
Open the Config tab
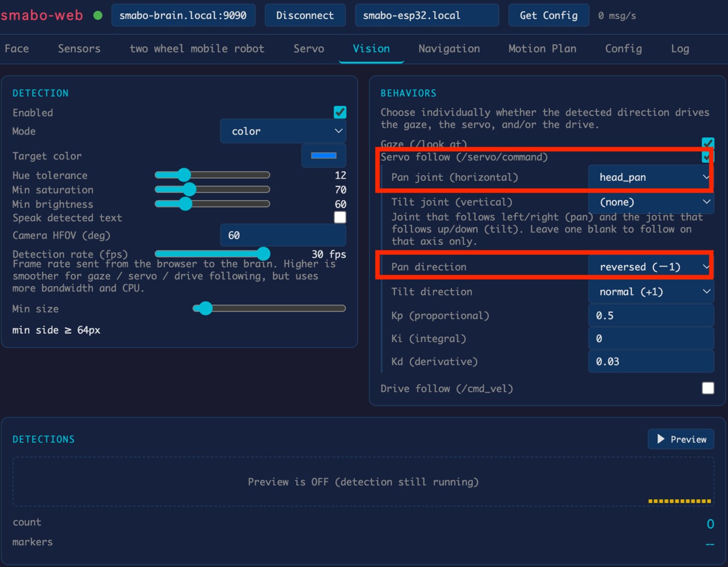623,49
